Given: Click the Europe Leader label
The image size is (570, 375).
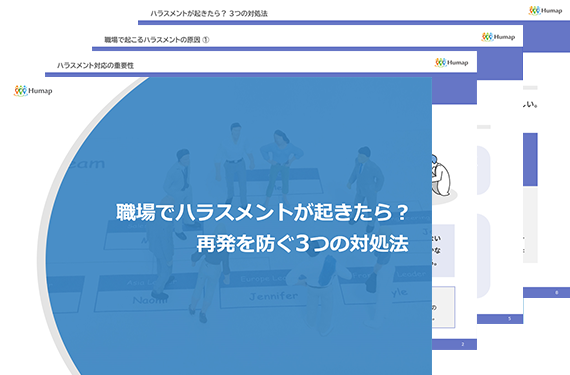Looking at the screenshot, I should click(264, 279).
